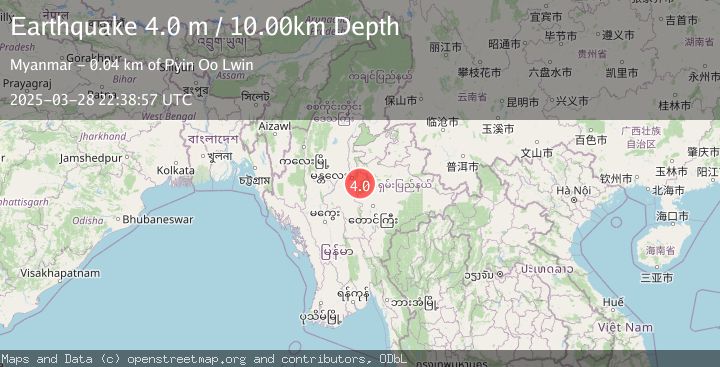Screen dimensions: 720x367
Task: Click the 保山市 city label
Action: 401,101
